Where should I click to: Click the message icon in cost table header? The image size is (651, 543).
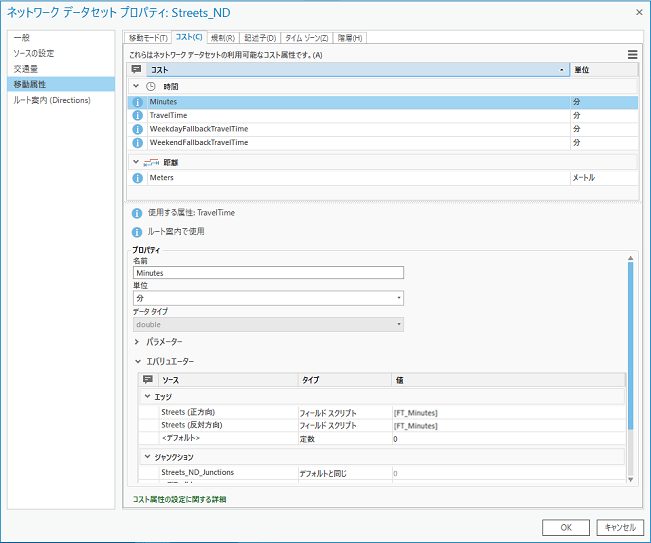pos(137,70)
